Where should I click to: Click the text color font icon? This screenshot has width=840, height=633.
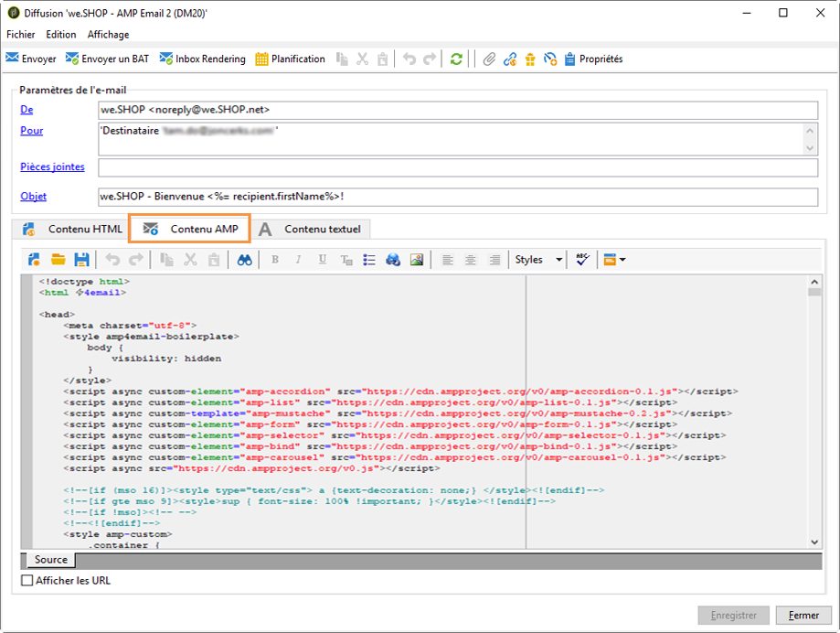pyautogui.click(x=346, y=260)
